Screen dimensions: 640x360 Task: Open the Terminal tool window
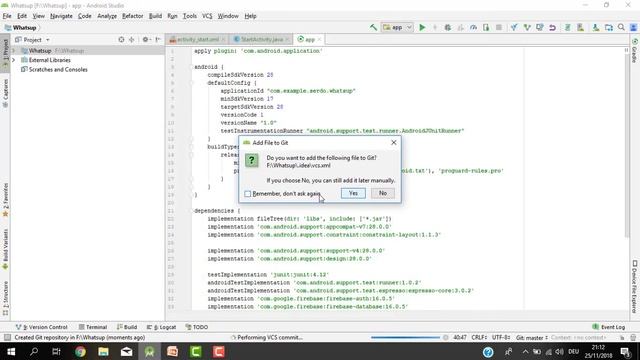coord(93,327)
